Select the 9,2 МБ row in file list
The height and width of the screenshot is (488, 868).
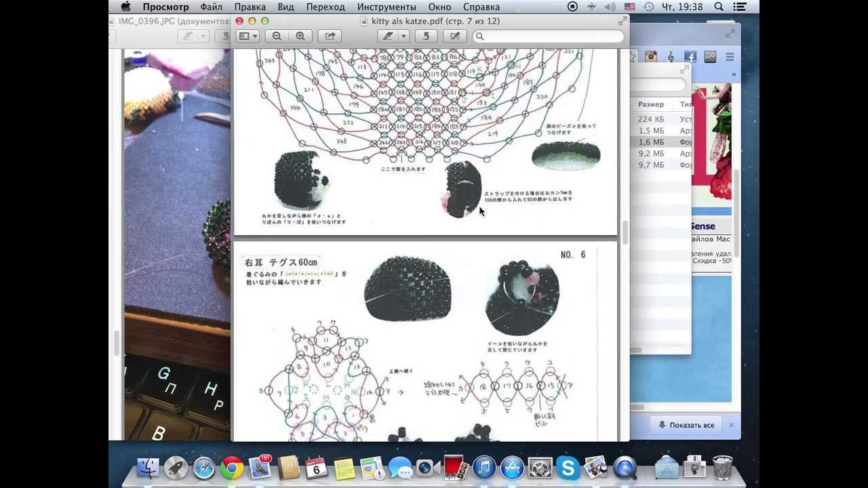pyautogui.click(x=661, y=154)
